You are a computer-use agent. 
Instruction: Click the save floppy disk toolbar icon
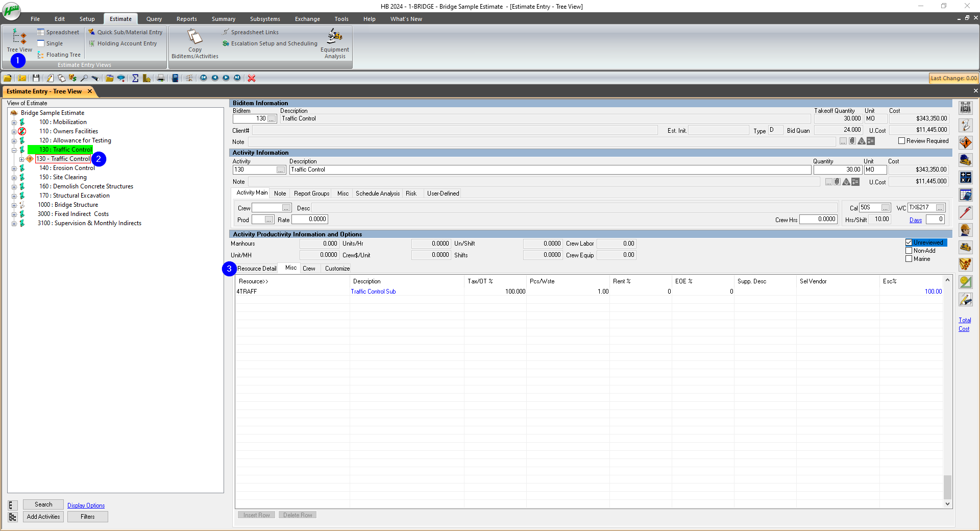(x=36, y=78)
